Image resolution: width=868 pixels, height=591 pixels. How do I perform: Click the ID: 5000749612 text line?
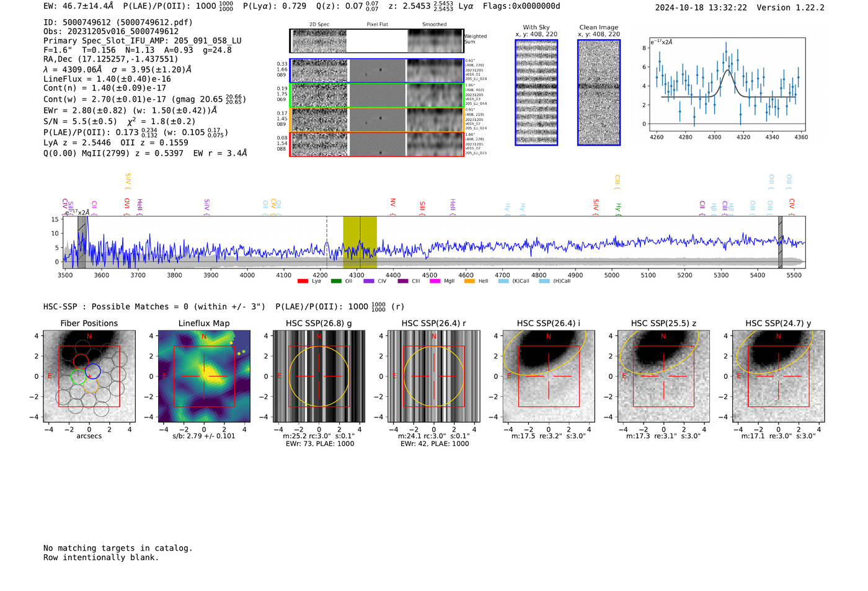[118, 22]
